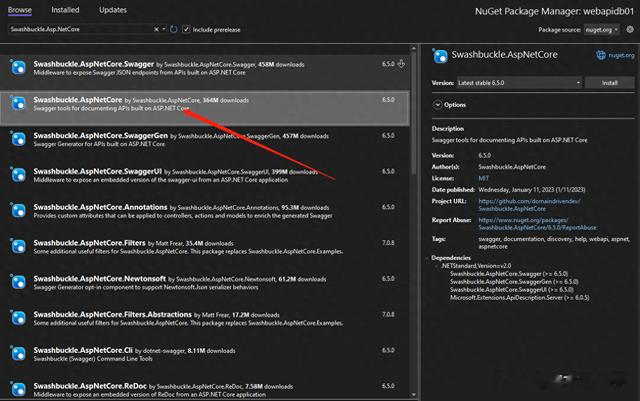Switch to the Browse tab

click(20, 10)
